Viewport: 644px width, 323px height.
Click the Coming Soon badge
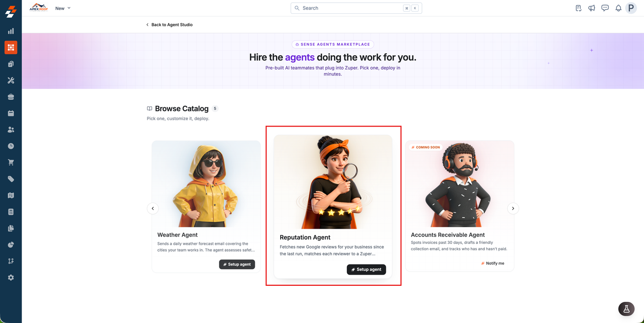[x=425, y=147]
